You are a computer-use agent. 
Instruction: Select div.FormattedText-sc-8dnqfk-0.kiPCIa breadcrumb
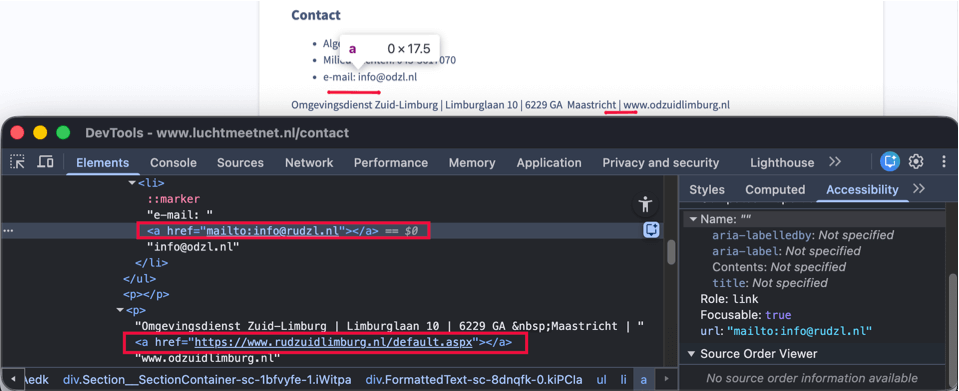point(475,379)
